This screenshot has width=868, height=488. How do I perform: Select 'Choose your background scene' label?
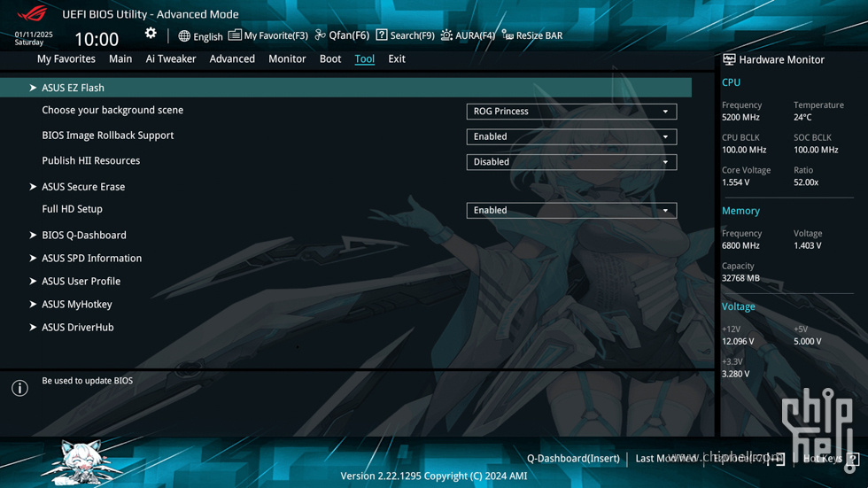112,110
